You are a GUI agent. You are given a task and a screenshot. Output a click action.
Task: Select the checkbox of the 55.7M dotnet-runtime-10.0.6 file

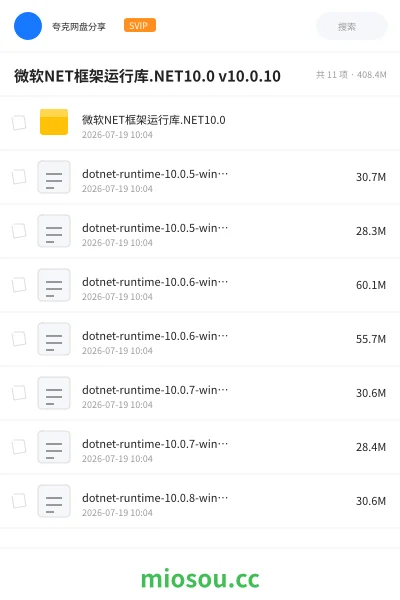19,339
